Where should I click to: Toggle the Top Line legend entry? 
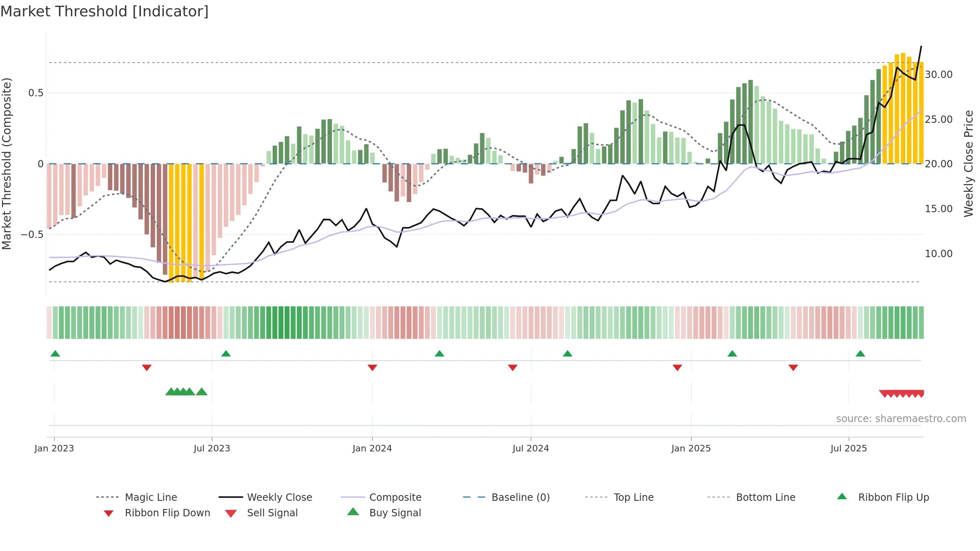(619, 497)
